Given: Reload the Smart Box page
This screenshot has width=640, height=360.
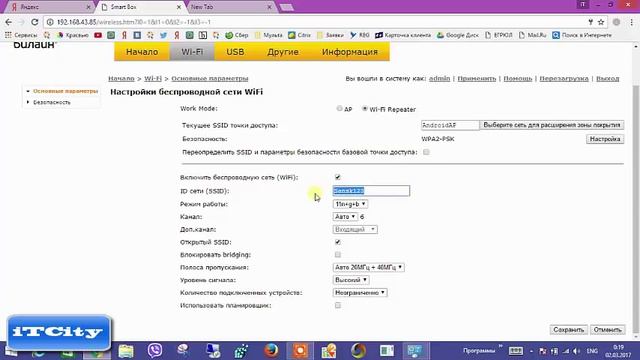Looking at the screenshot, I should 35,22.
